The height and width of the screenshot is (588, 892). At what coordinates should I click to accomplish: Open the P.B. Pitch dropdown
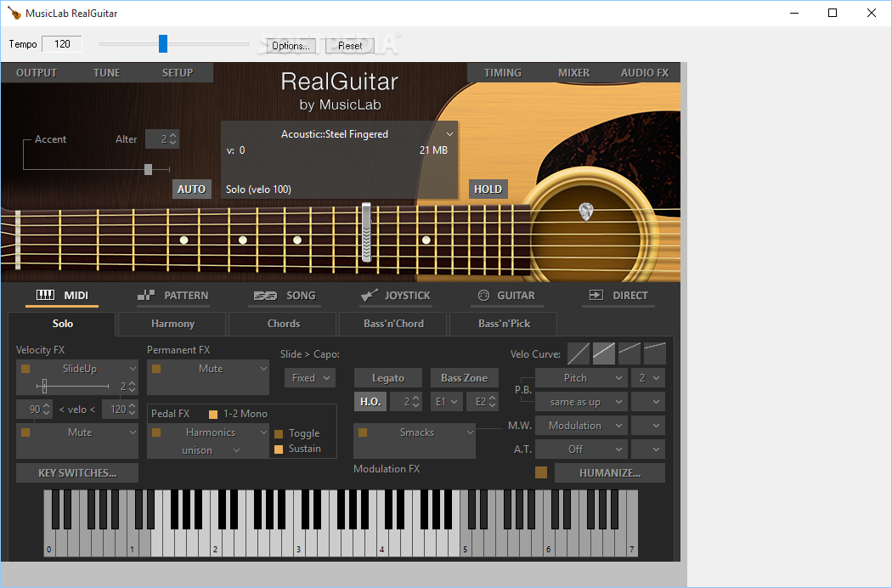click(581, 378)
